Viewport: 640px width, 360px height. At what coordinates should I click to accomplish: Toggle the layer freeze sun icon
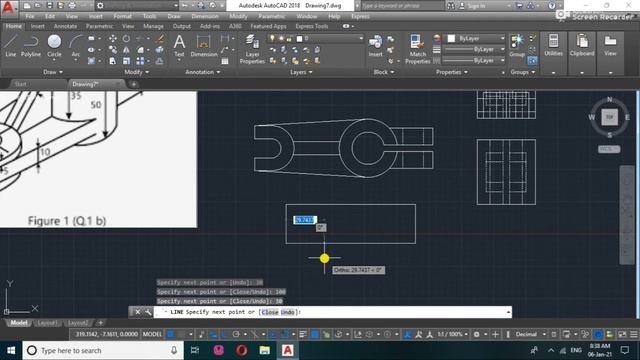(x=281, y=38)
